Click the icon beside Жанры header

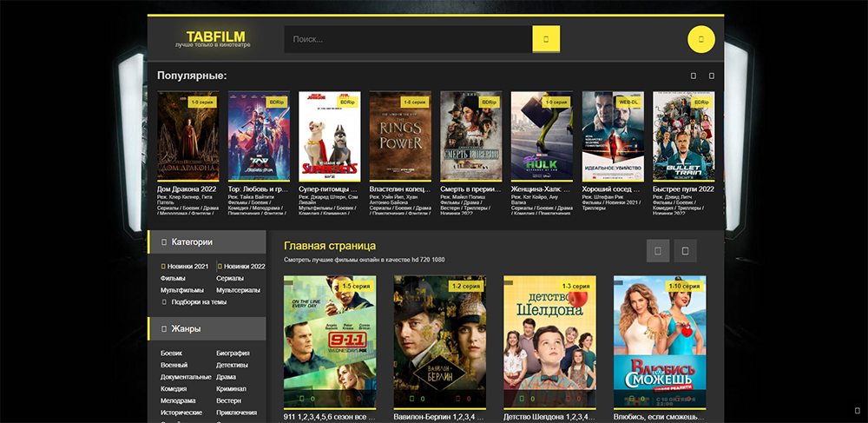point(163,329)
